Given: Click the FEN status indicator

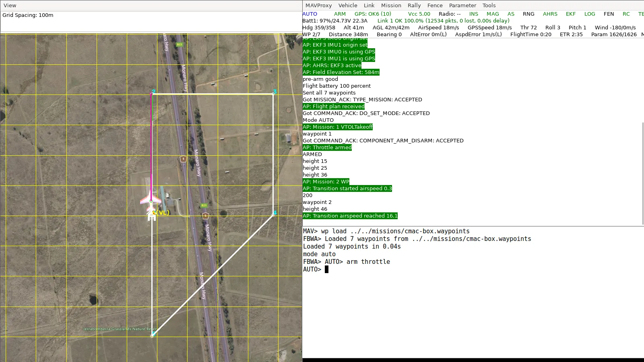Looking at the screenshot, I should [609, 14].
